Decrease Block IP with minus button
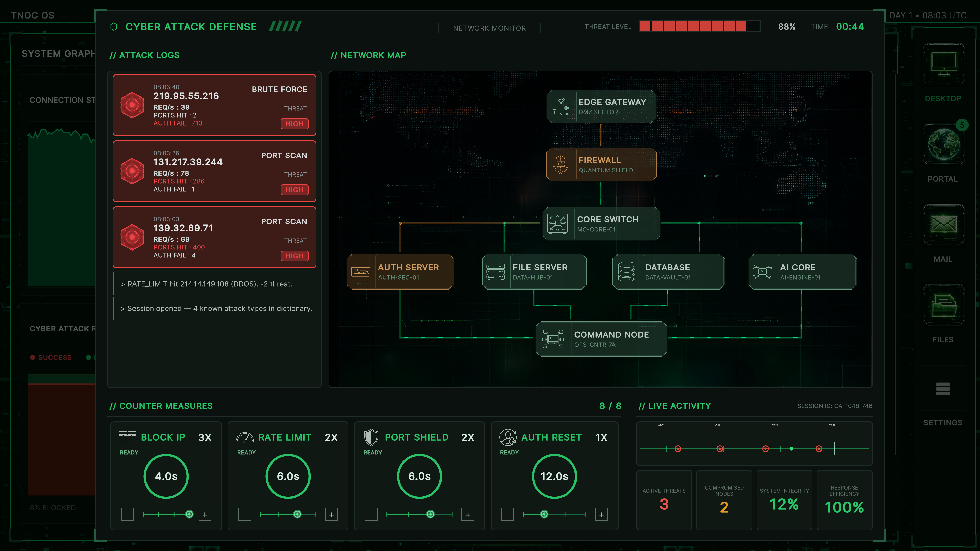 pos(127,515)
